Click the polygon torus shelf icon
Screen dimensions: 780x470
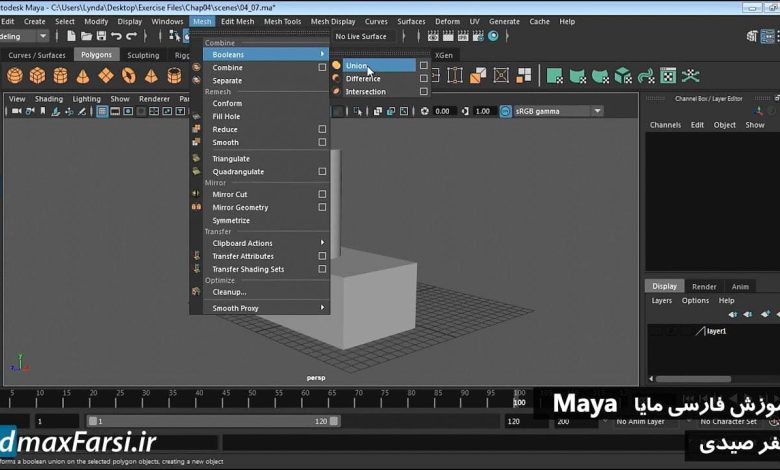(129, 75)
